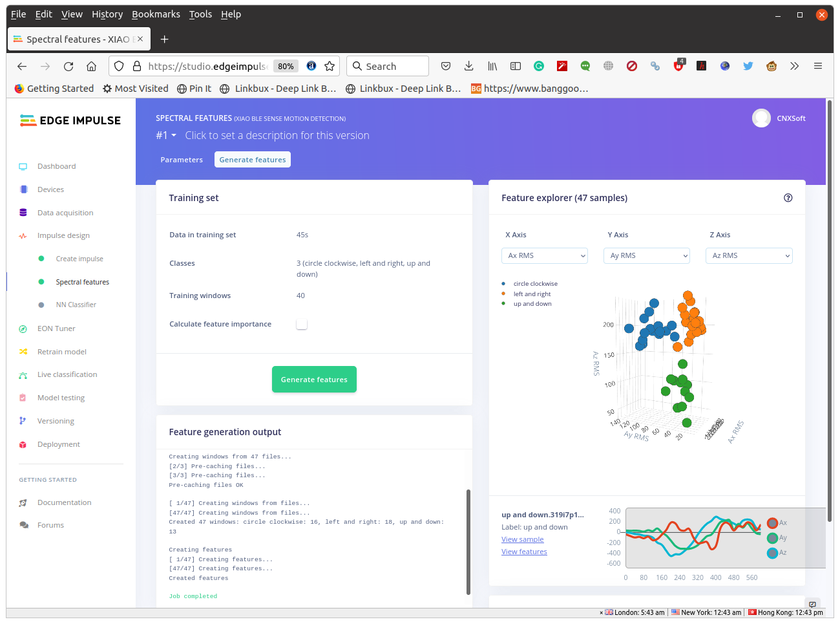Click the Retrain model shuffle icon
The height and width of the screenshot is (624, 840).
[x=23, y=352]
